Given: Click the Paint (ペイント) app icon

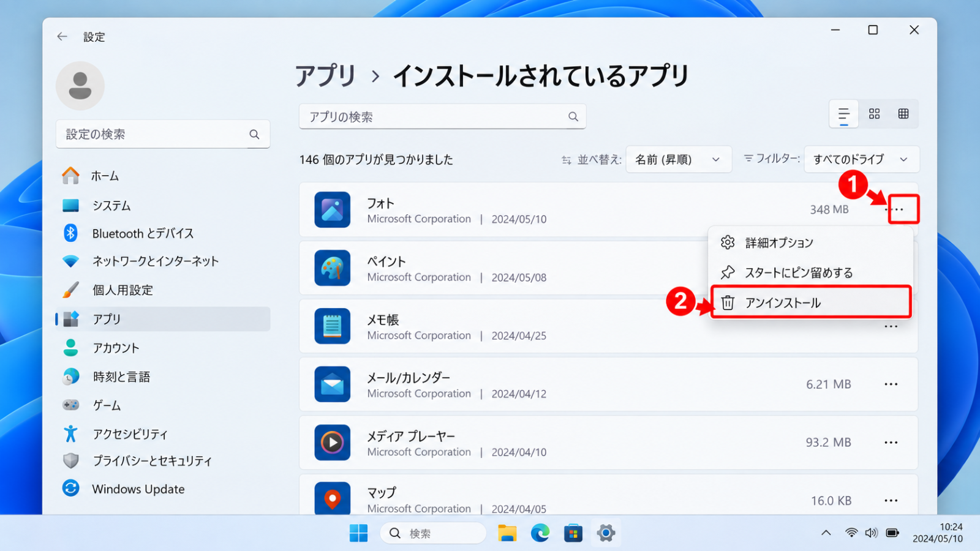Looking at the screenshot, I should coord(332,268).
